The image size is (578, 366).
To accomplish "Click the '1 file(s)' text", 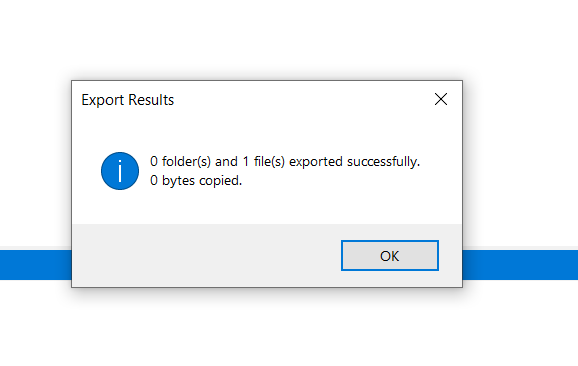I will click(x=264, y=161).
